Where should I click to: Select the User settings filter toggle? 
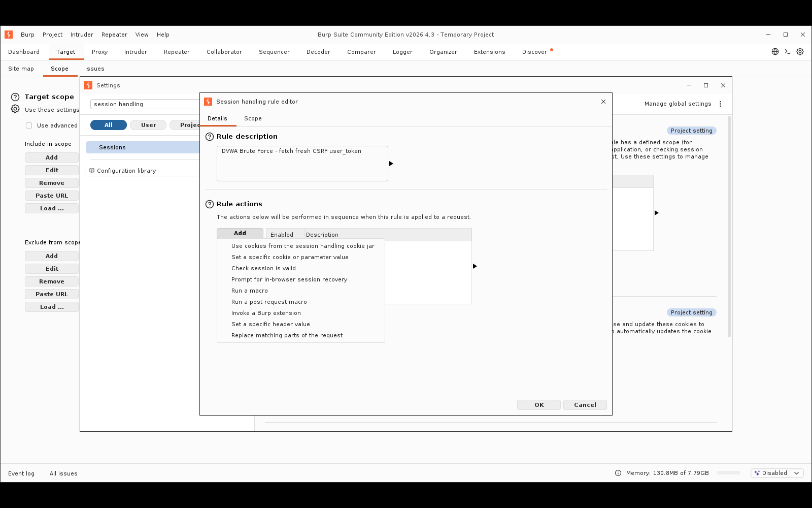point(148,125)
